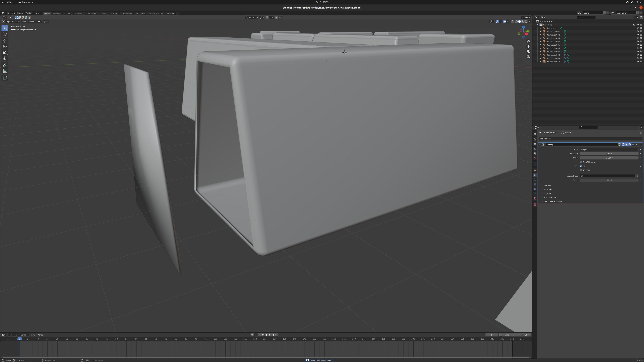Screen dimensions: 644x362
Task: Open the Active Tool properties tab
Action: tap(535, 133)
